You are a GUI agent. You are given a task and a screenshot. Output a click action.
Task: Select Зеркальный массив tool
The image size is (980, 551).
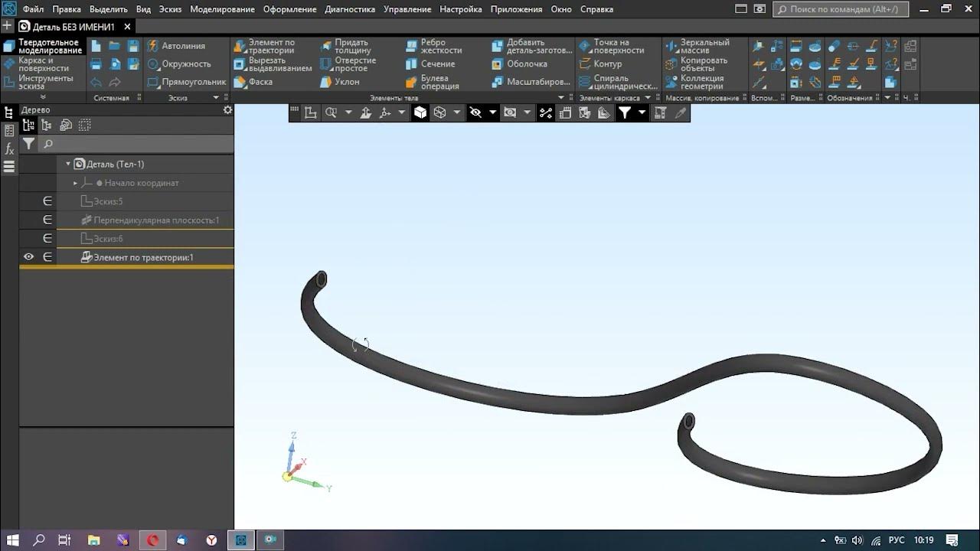697,46
